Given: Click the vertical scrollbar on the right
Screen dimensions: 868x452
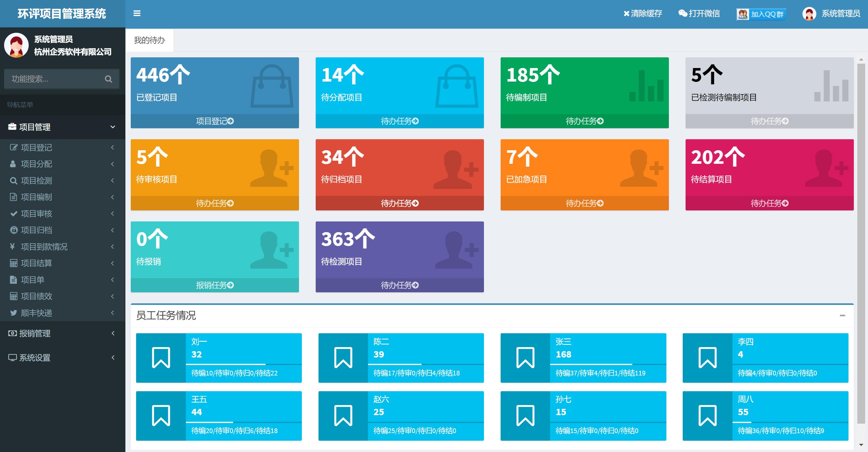Looking at the screenshot, I should coord(861,243).
